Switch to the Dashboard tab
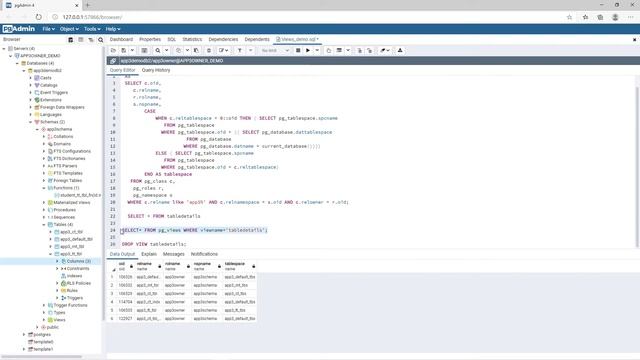Viewport: 640px width, 360px height. click(x=121, y=39)
